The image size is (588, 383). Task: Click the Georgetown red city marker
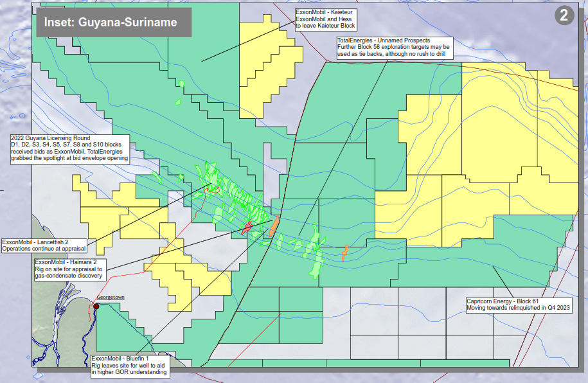(96, 307)
